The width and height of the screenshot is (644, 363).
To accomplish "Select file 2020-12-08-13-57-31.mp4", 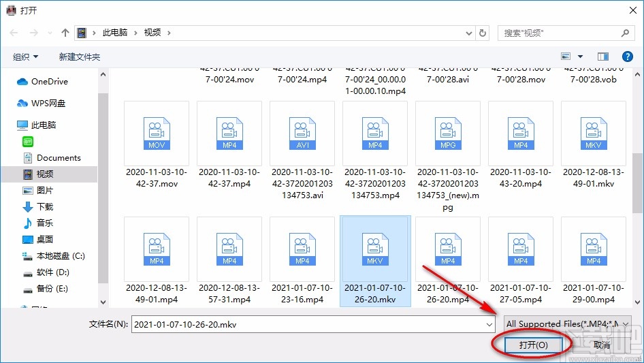I will tap(229, 261).
